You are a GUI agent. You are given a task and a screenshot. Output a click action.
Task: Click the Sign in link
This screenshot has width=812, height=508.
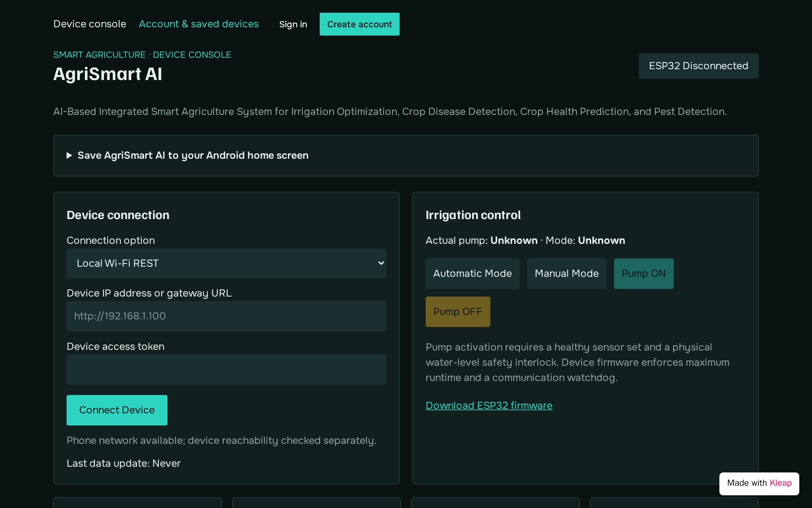click(x=293, y=24)
